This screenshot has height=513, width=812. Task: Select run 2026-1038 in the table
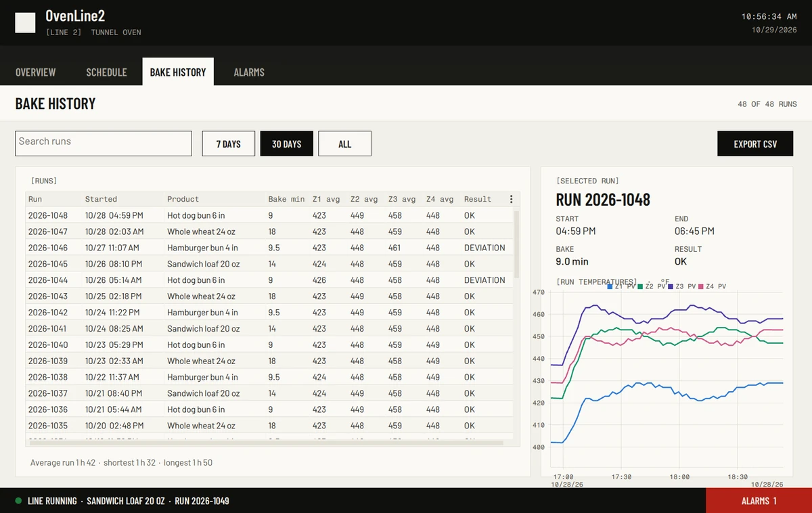270,378
